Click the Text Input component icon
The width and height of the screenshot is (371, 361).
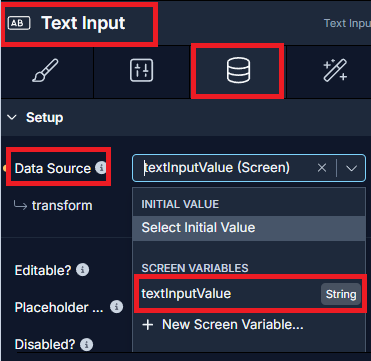(x=19, y=23)
